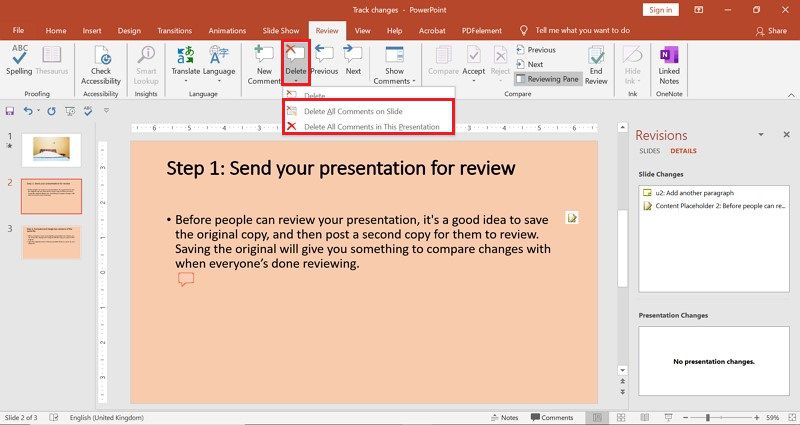
Task: Choose Delete All Comments in This Presentation
Action: [x=368, y=127]
